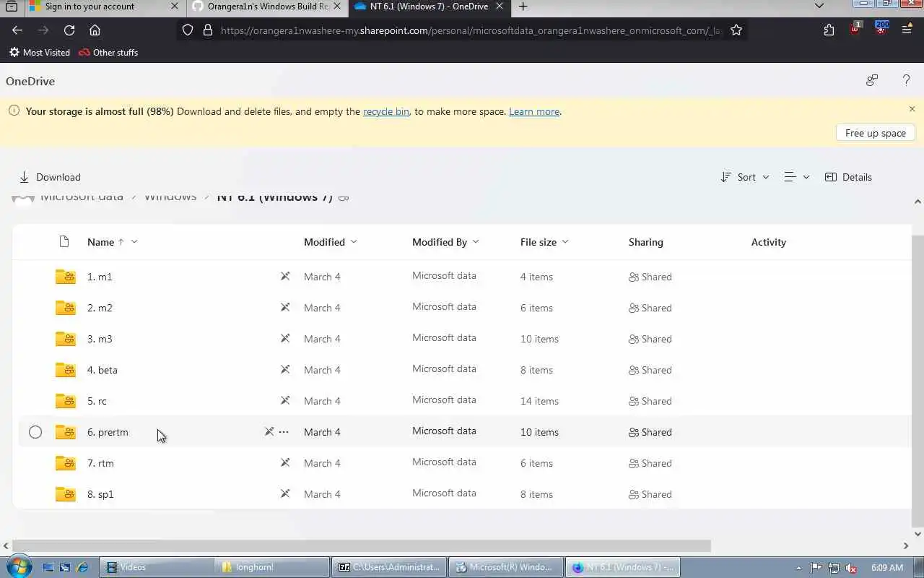
Task: Open the list all tabs chevron
Action: [x=819, y=7]
